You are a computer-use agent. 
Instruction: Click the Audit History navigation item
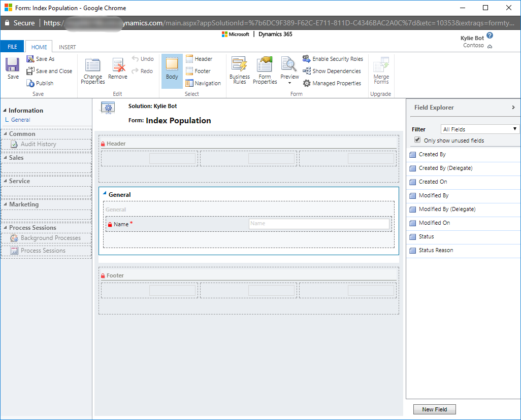[x=46, y=144]
